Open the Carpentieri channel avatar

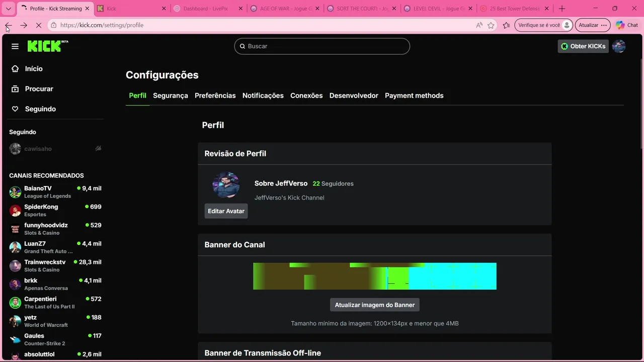(x=15, y=303)
